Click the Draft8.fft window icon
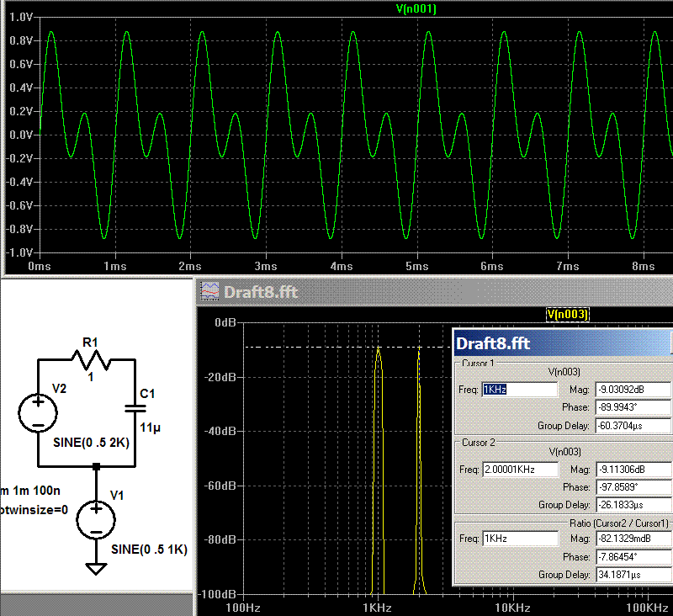This screenshot has height=616, width=673. [209, 291]
